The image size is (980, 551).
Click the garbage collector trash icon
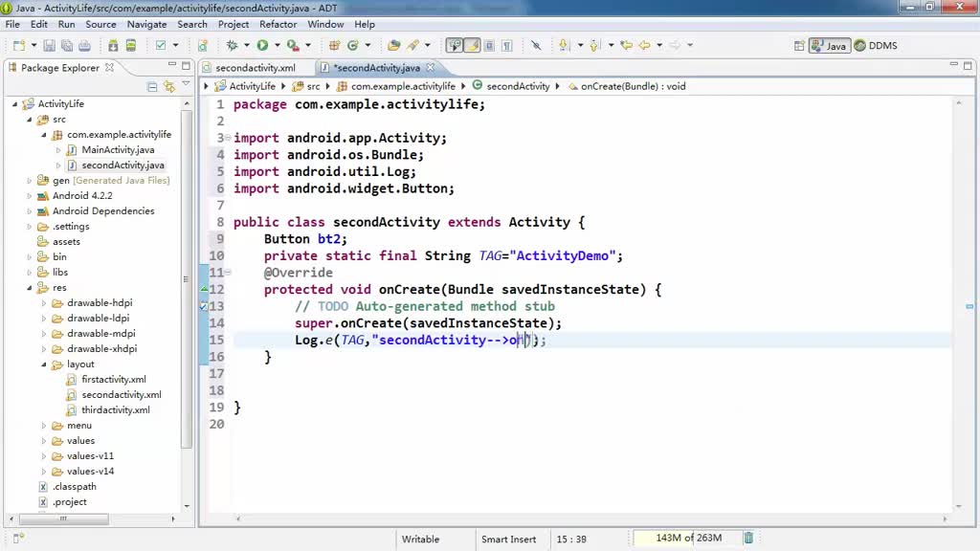click(748, 538)
